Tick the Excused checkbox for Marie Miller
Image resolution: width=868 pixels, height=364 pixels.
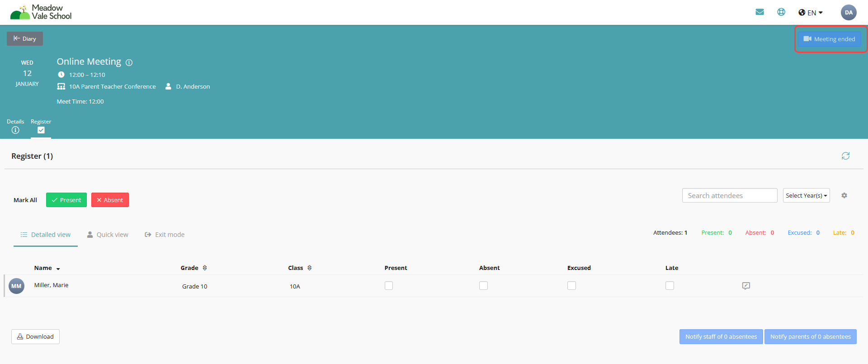tap(571, 286)
